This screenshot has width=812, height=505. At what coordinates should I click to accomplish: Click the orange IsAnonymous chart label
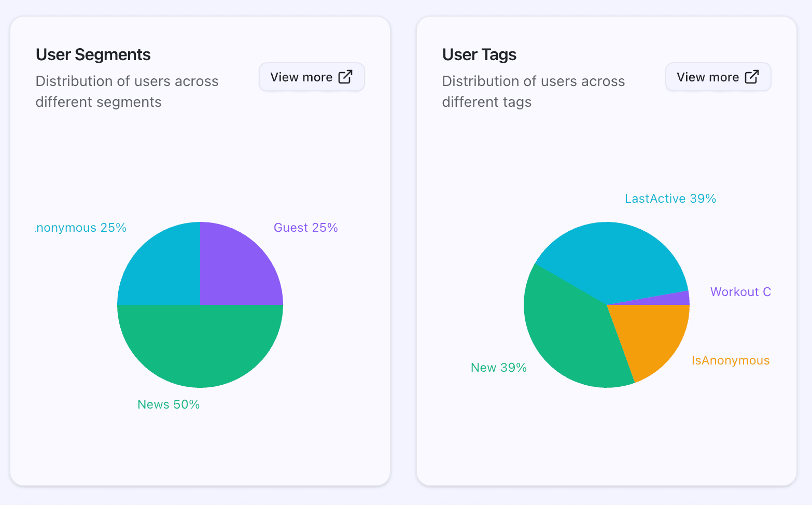(x=730, y=360)
